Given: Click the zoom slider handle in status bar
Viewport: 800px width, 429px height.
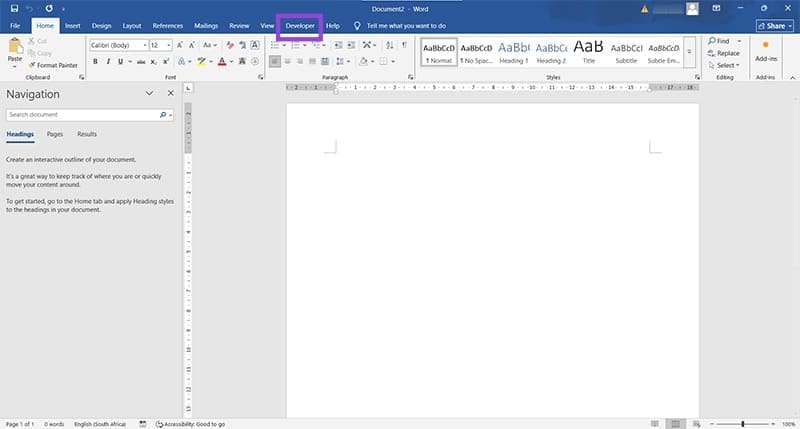Looking at the screenshot, I should tap(743, 424).
